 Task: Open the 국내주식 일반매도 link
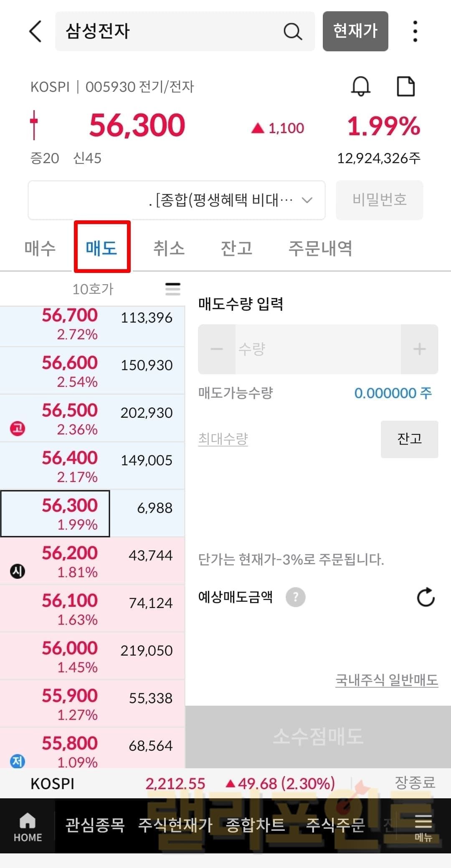point(387,680)
